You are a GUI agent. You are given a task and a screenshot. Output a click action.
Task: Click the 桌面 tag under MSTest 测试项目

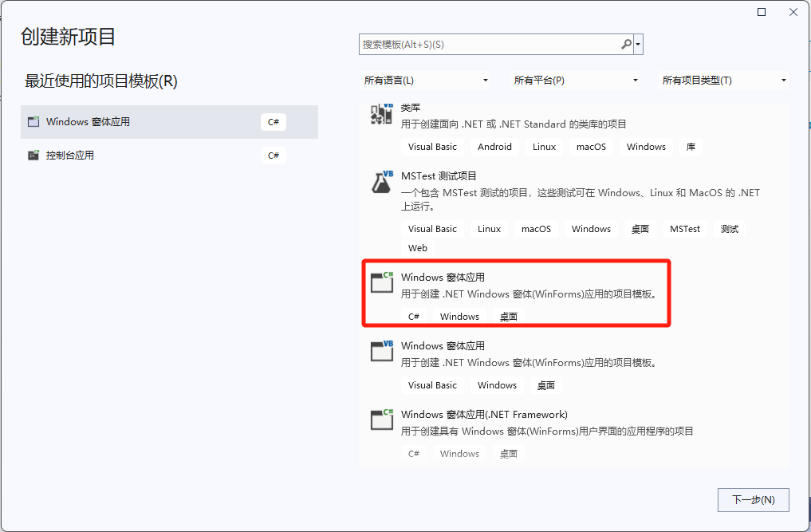640,229
